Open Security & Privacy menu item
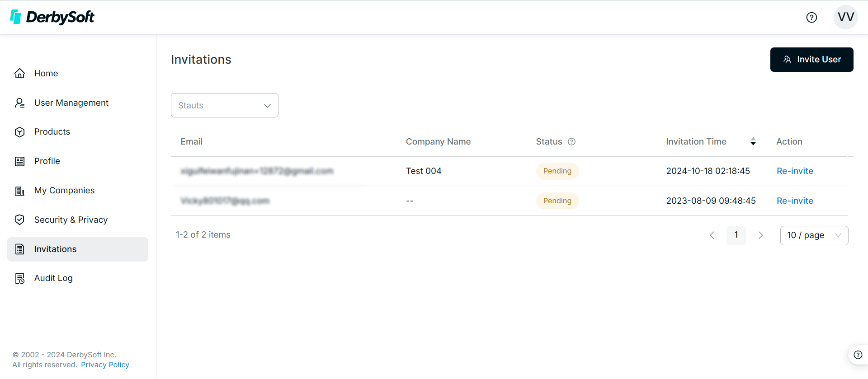This screenshot has width=868, height=379. click(78, 220)
